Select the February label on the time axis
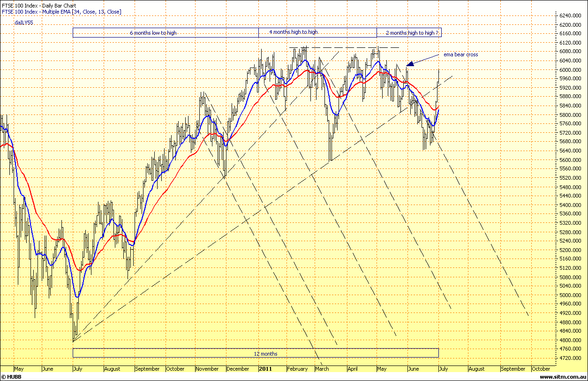This screenshot has height=381, width=588. (x=298, y=369)
